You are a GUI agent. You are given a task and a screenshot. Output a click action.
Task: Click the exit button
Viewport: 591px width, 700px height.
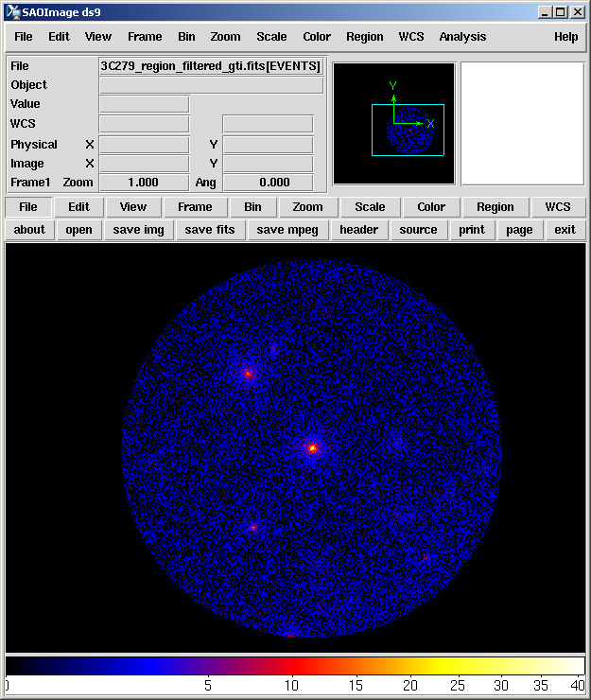[x=565, y=230]
